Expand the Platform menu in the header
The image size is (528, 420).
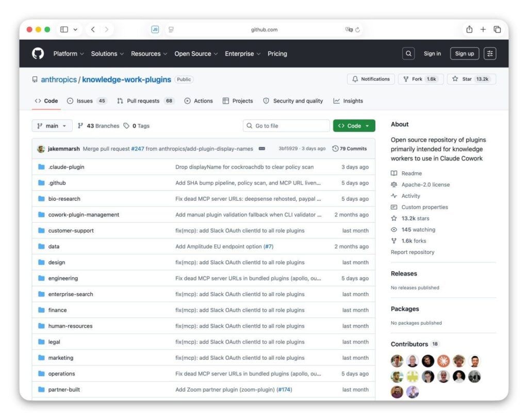point(69,54)
